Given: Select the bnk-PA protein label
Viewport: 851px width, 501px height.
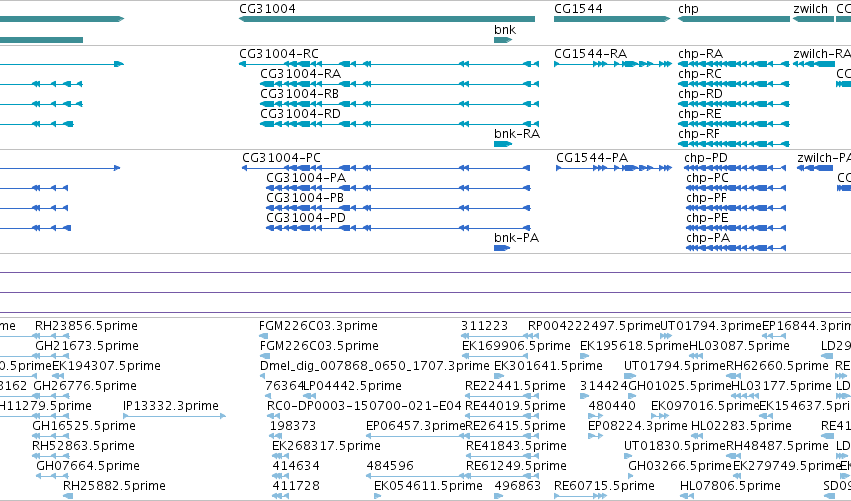Looking at the screenshot, I should (517, 238).
